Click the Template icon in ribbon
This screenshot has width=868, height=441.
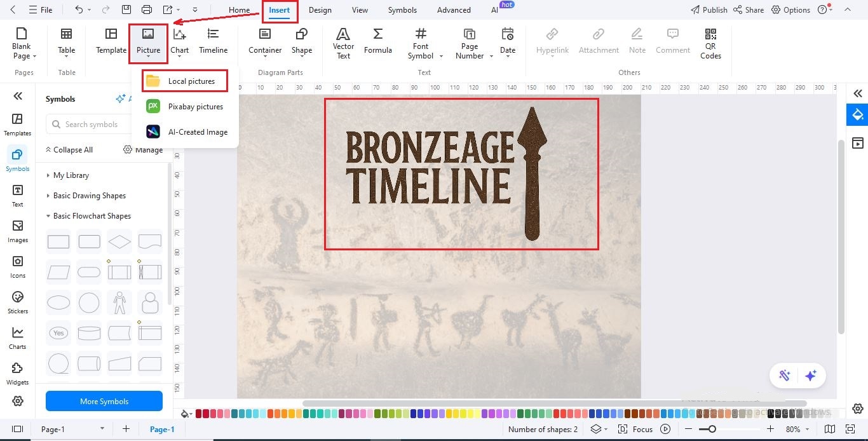tap(111, 41)
